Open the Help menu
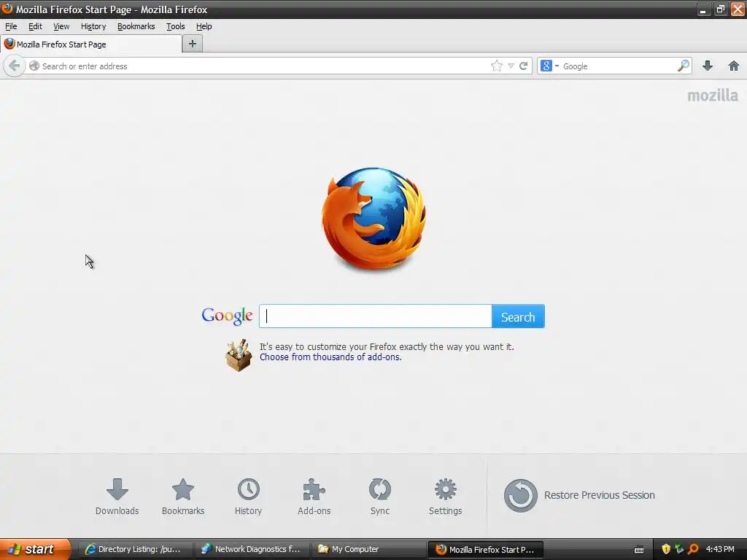Screen dimensions: 747x560 click(204, 27)
